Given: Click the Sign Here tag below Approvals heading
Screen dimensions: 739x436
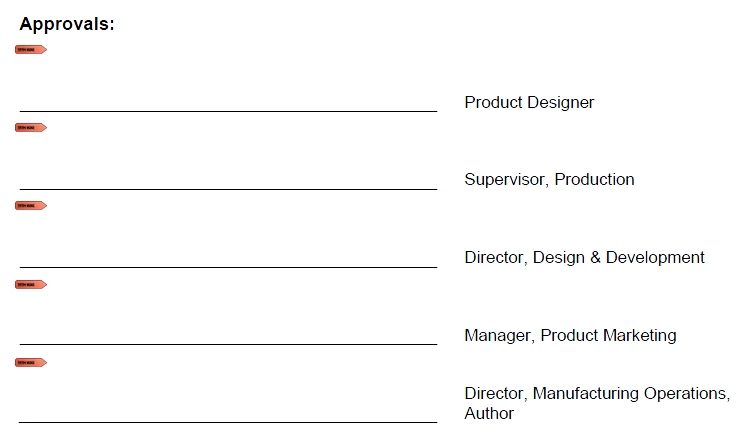Looking at the screenshot, I should (31, 49).
